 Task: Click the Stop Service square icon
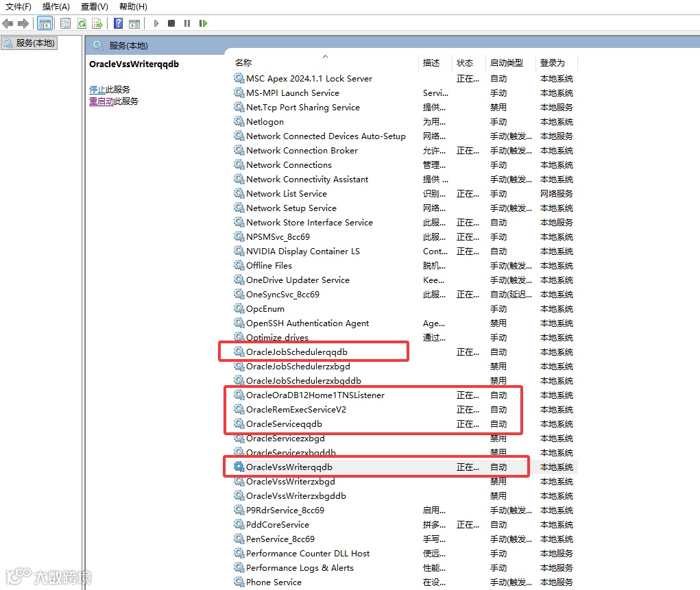(x=171, y=23)
